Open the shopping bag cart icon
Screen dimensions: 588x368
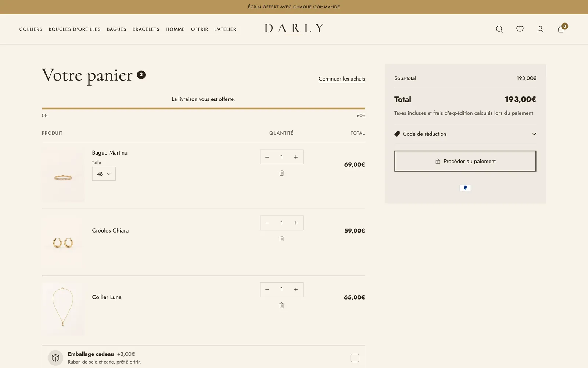(561, 29)
